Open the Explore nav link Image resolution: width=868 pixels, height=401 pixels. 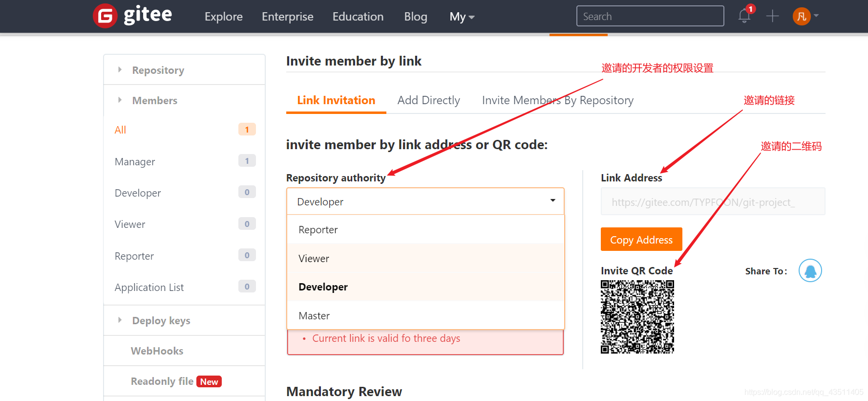coord(223,17)
